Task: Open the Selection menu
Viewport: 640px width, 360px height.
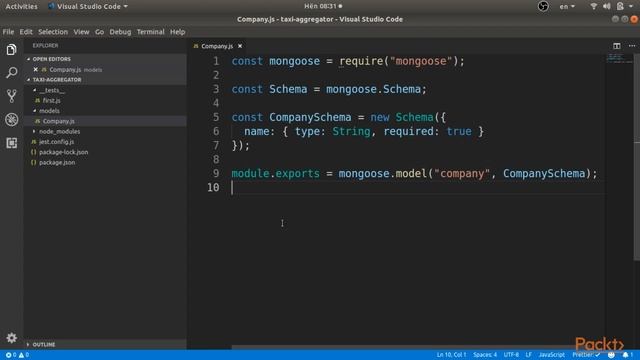Action: [53, 32]
